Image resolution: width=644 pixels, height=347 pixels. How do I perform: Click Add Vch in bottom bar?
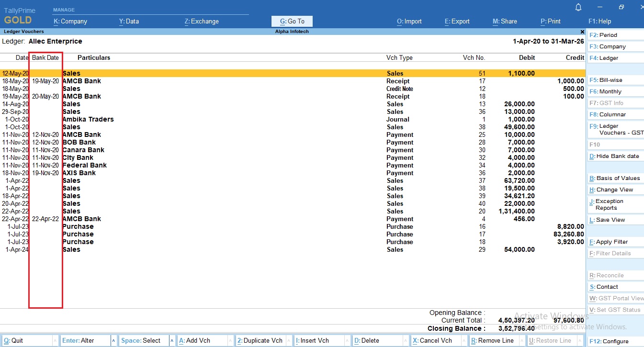click(x=194, y=341)
